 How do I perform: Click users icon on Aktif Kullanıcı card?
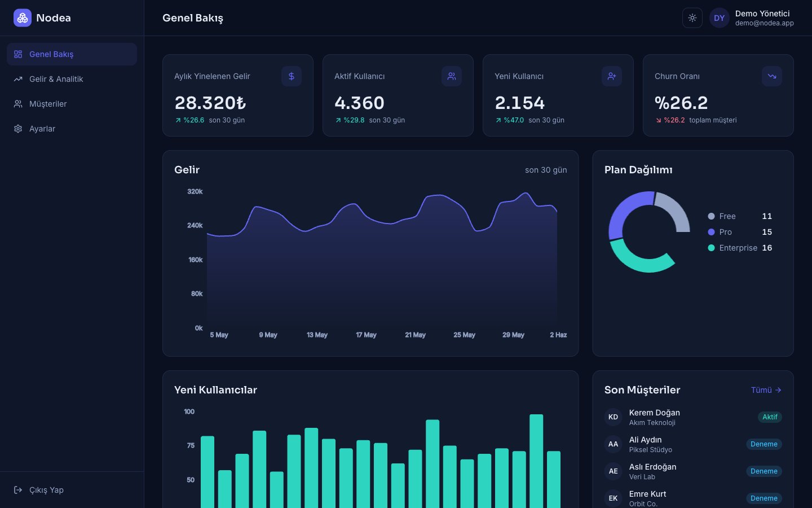pos(452,76)
